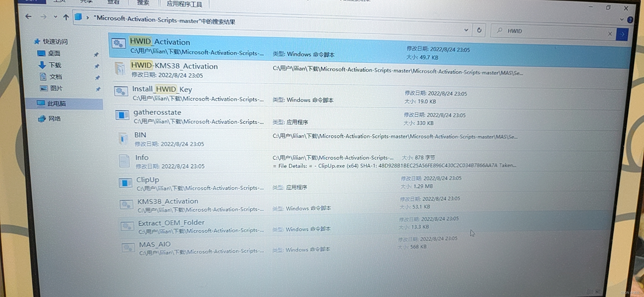Click the gatherosstate application icon
The width and height of the screenshot is (644, 297).
[122, 115]
